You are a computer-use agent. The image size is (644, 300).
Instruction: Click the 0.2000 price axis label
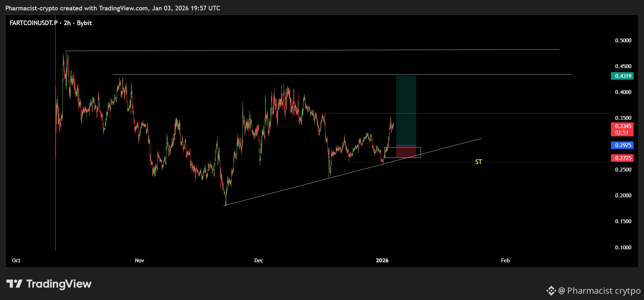pyautogui.click(x=623, y=196)
